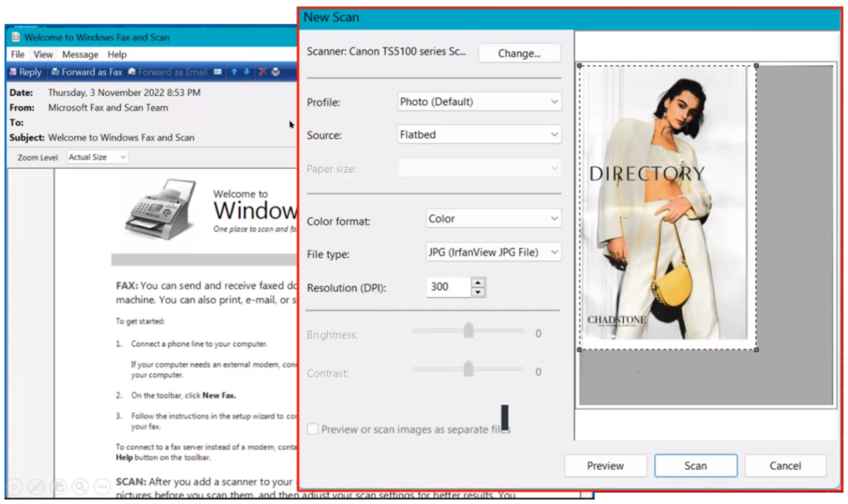The image size is (848, 504).
Task: Open the Color format dropdown
Action: click(494, 218)
